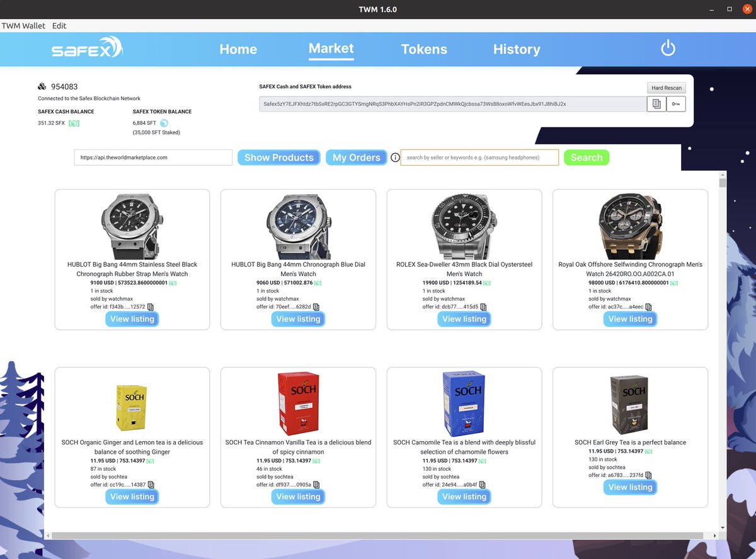Viewport: 756px width, 559px height.
Task: Click the "(35,000 SFT Staked)" text
Action: tap(156, 132)
